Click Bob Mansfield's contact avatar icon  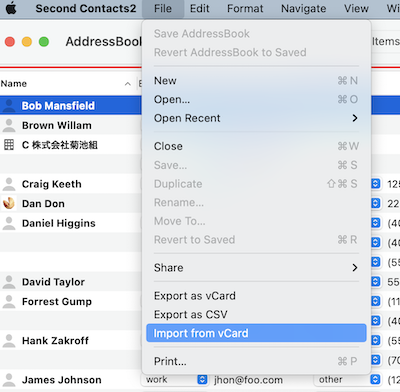point(9,105)
